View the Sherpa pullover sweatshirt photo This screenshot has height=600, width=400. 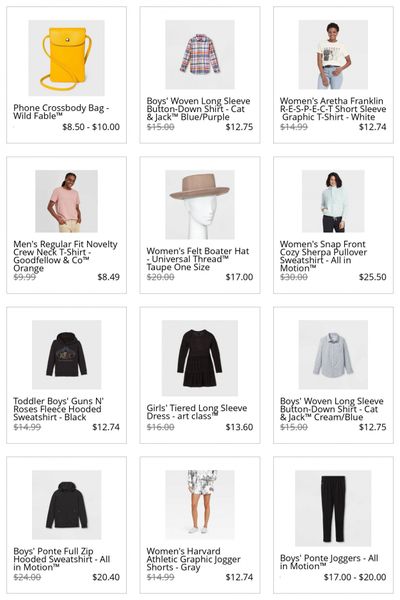(x=333, y=201)
